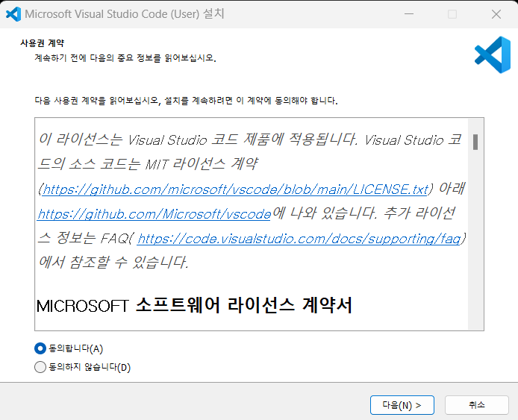Click the VS Code icon in title bar
Image resolution: width=518 pixels, height=420 pixels.
13,14
